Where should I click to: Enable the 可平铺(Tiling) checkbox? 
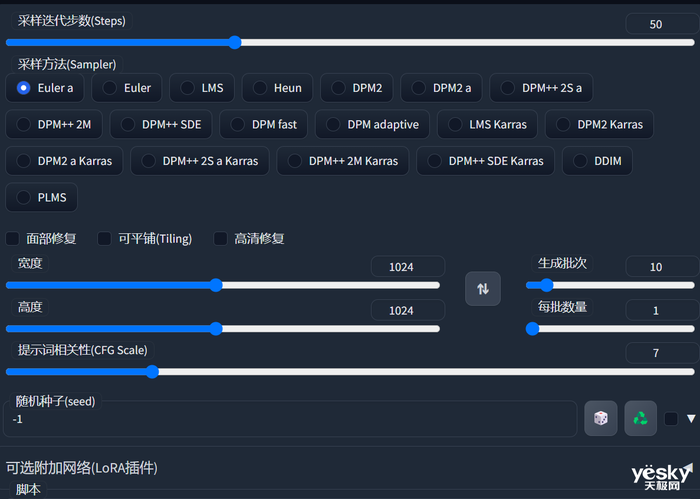pos(104,238)
